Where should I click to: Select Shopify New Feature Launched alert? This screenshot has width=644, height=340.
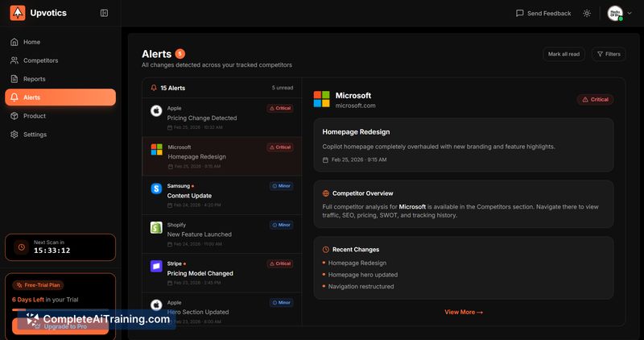221,234
